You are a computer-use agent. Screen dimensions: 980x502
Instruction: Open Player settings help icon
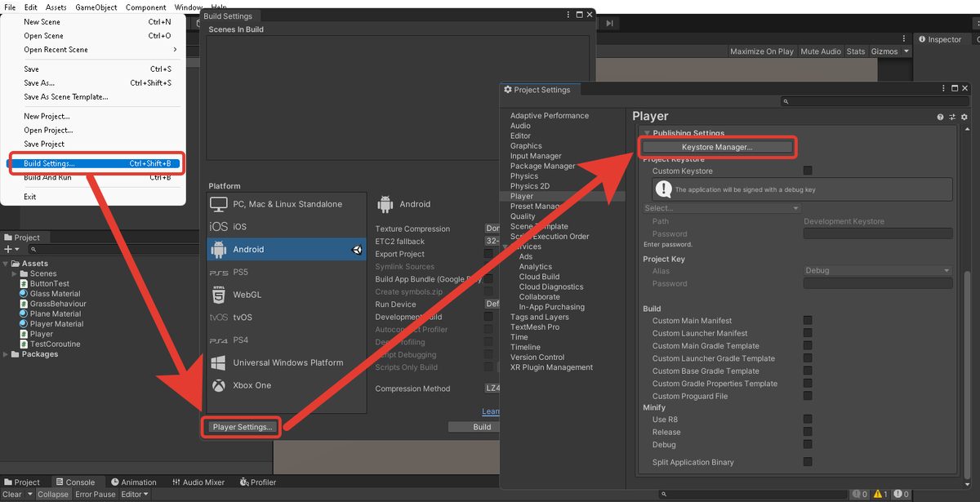[940, 118]
